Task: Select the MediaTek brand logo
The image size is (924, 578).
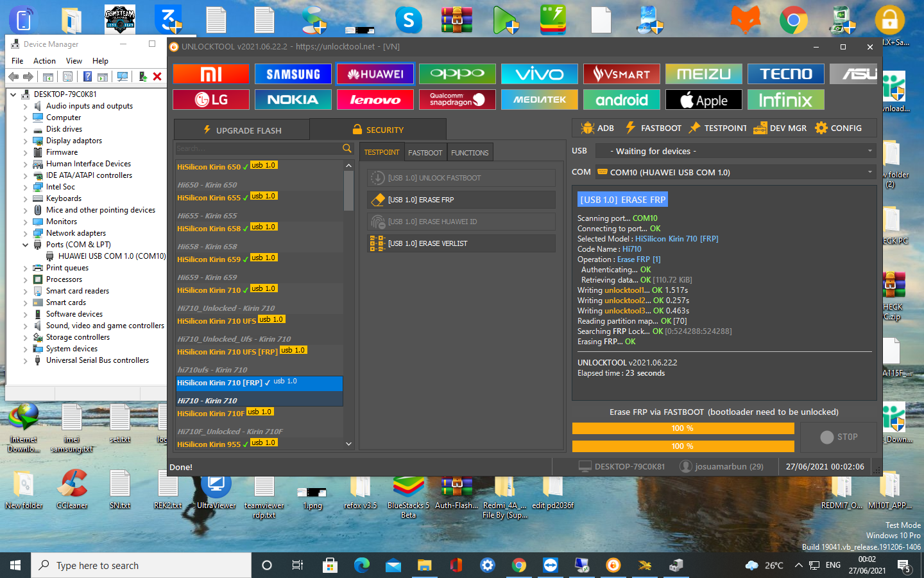Action: [540, 100]
